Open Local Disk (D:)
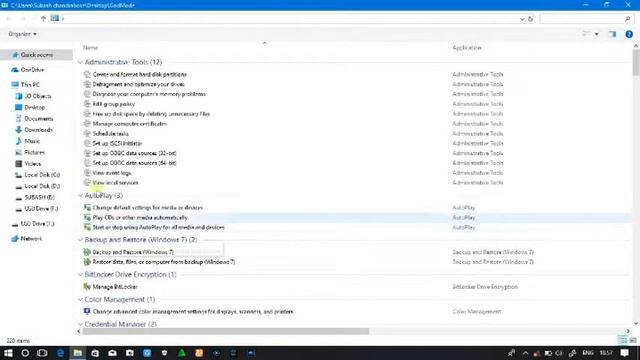Screen dimensions: 640x360 click(42, 186)
